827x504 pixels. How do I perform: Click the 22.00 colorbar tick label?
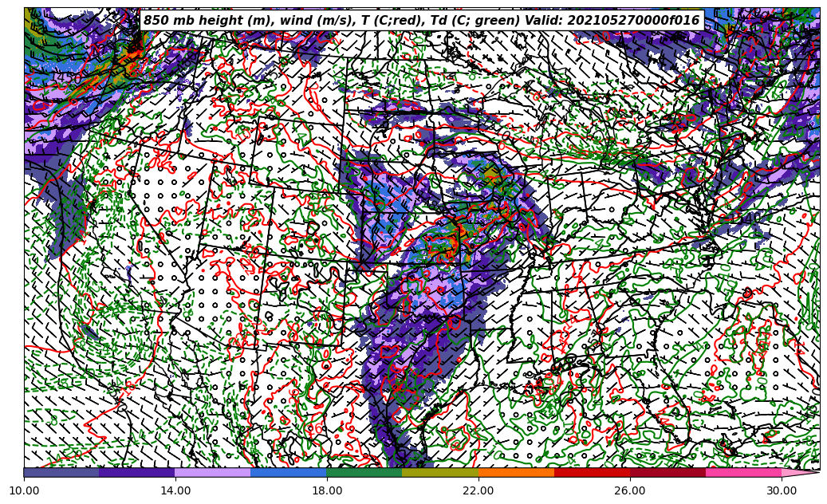pos(478,490)
